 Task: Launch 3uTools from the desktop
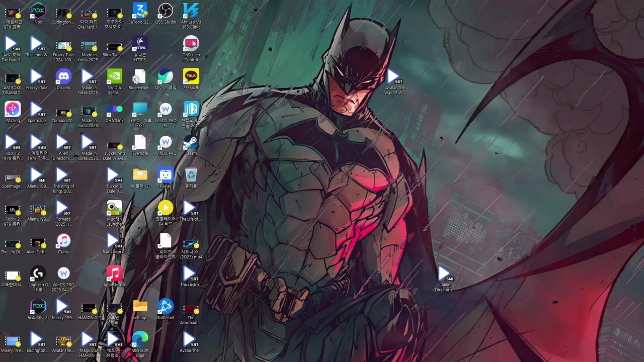pyautogui.click(x=140, y=14)
